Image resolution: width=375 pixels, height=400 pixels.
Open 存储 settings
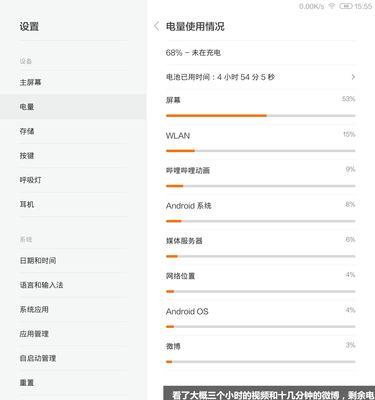[73, 131]
